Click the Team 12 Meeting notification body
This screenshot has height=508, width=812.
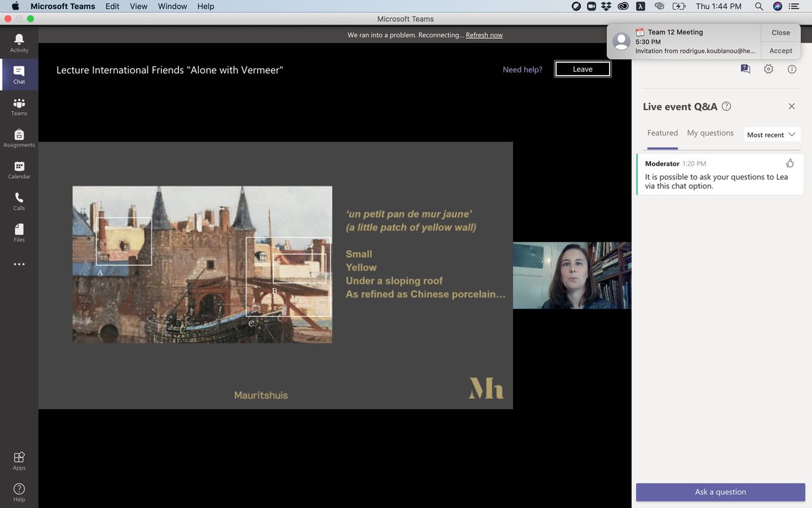(x=684, y=41)
